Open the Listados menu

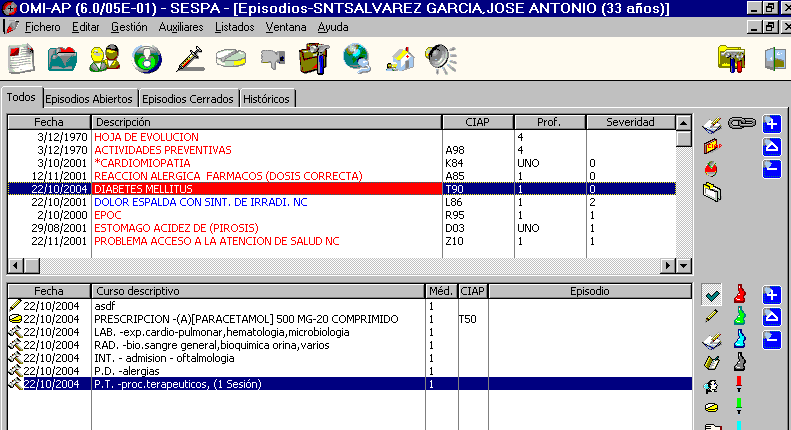click(x=234, y=27)
